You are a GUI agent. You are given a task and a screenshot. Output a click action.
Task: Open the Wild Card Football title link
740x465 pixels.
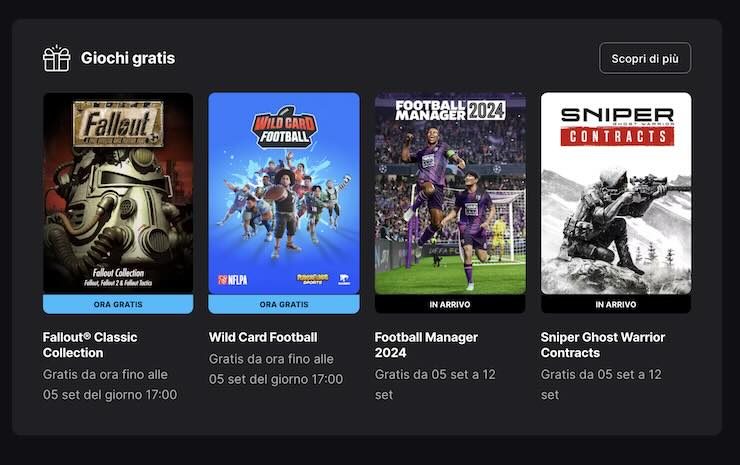tap(263, 337)
